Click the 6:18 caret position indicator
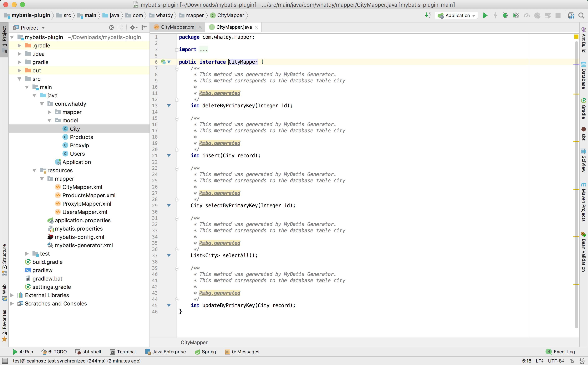 click(527, 361)
